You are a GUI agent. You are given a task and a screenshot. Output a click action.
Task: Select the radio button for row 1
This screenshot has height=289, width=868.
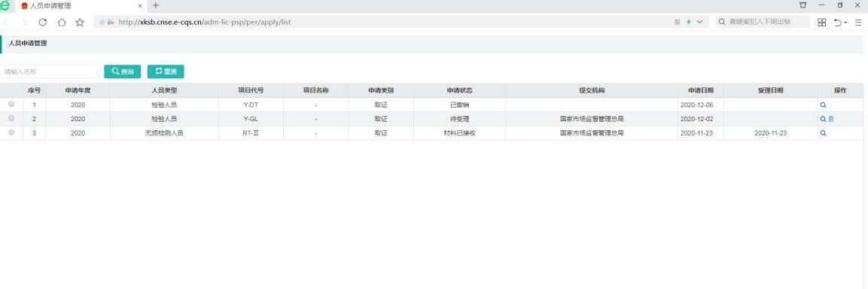point(11,104)
